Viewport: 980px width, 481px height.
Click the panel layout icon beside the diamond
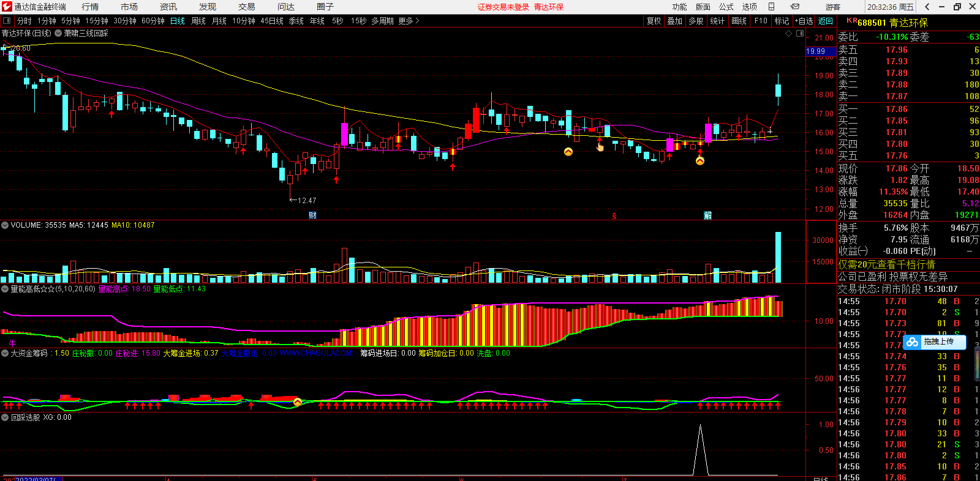click(x=800, y=34)
